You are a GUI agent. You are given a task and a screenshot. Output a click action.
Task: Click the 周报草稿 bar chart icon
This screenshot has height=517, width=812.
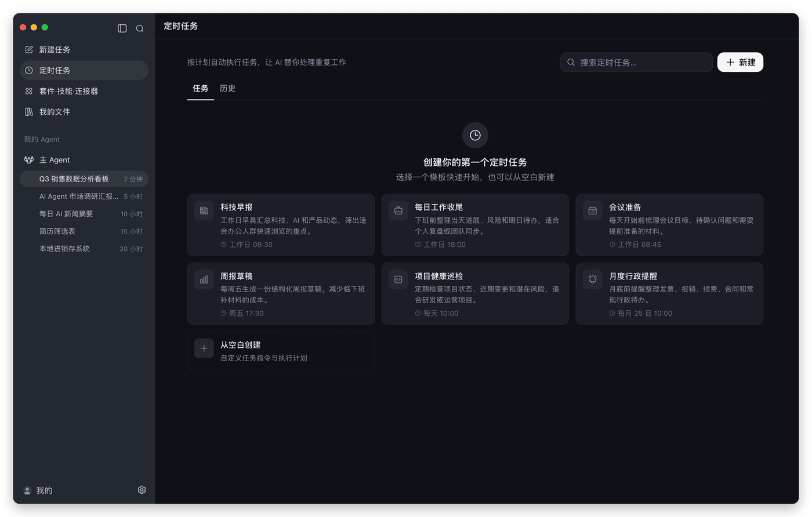204,279
